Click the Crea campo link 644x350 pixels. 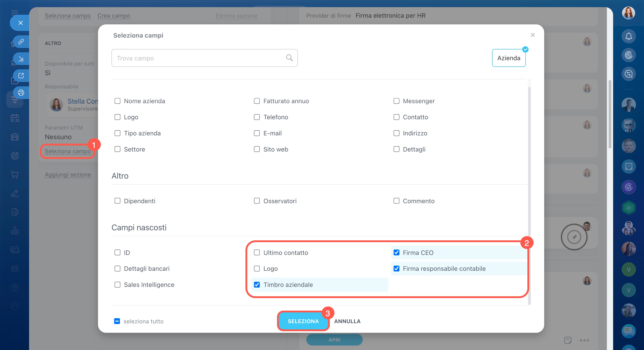114,16
